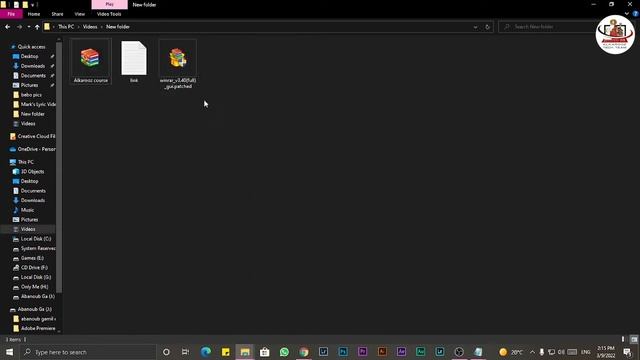Open pinned Desktop under Quick access
This screenshot has width=640, height=360.
29,56
